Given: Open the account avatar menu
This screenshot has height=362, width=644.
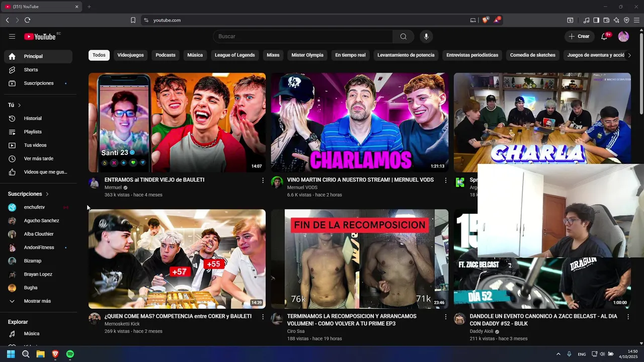Looking at the screenshot, I should click(x=623, y=36).
